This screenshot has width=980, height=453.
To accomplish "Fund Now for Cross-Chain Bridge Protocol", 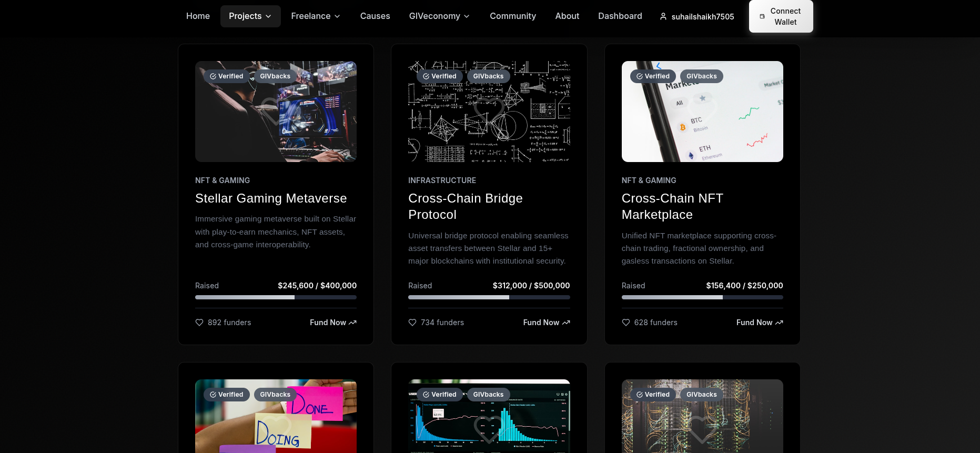I will [547, 323].
